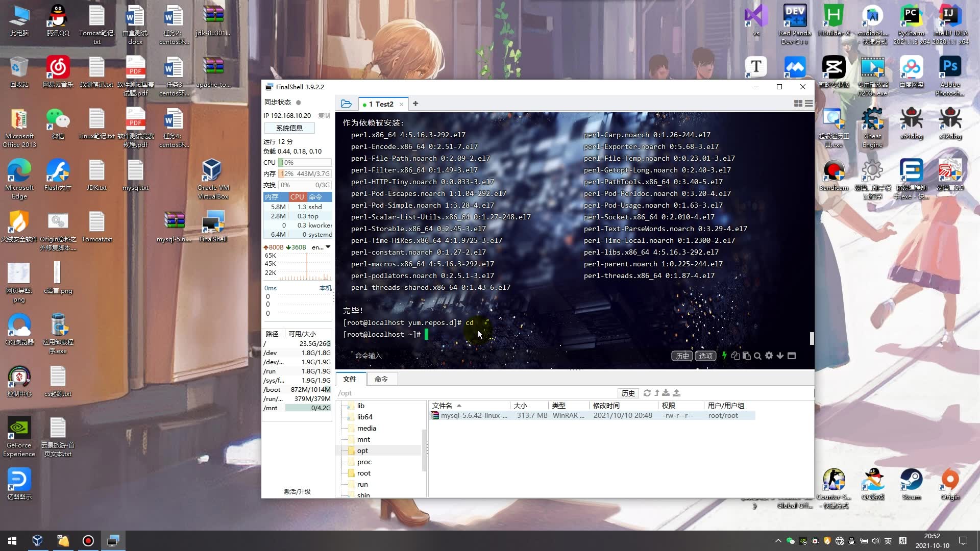
Task: Select the proc folder in the tree
Action: (x=364, y=462)
